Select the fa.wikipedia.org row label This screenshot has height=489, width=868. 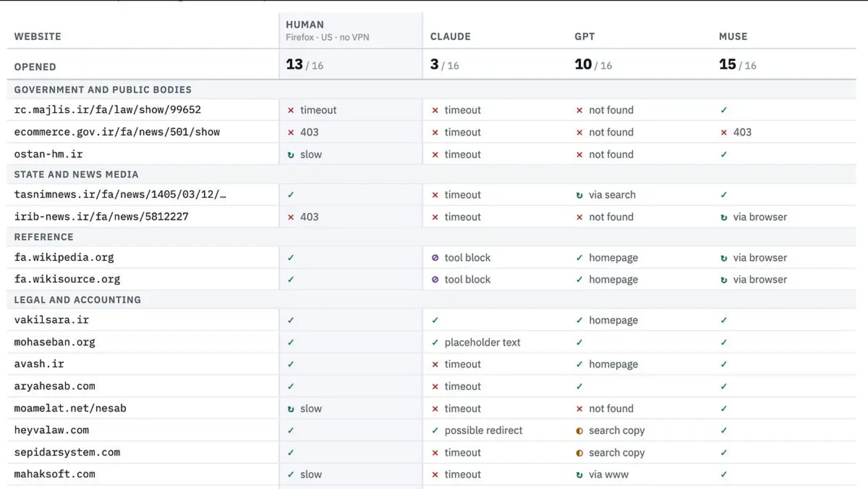pyautogui.click(x=64, y=257)
